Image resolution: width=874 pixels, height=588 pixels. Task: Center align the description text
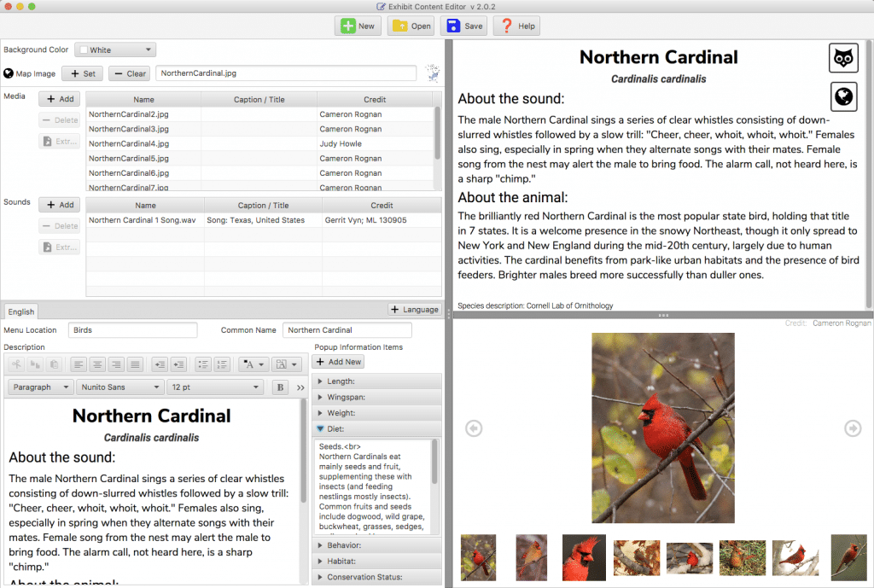click(x=97, y=364)
